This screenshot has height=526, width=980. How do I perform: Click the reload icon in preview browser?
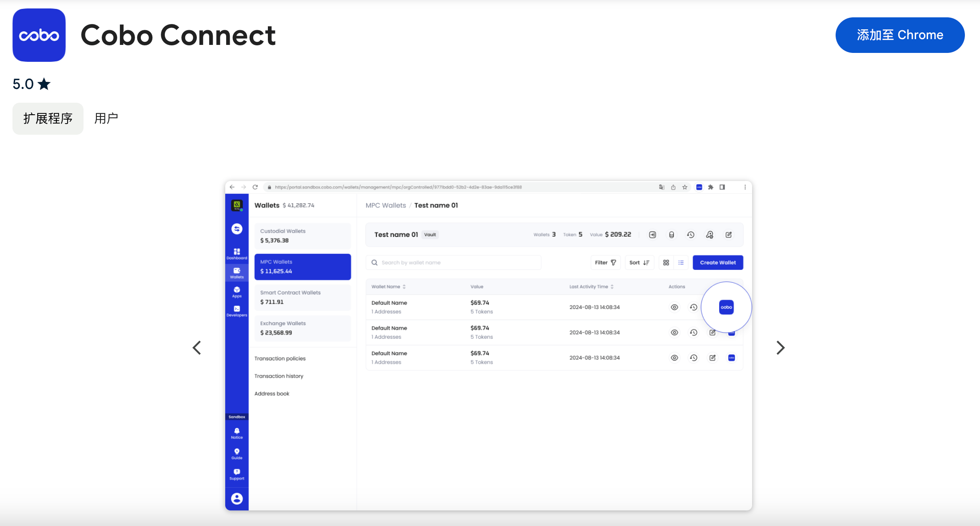pyautogui.click(x=255, y=187)
